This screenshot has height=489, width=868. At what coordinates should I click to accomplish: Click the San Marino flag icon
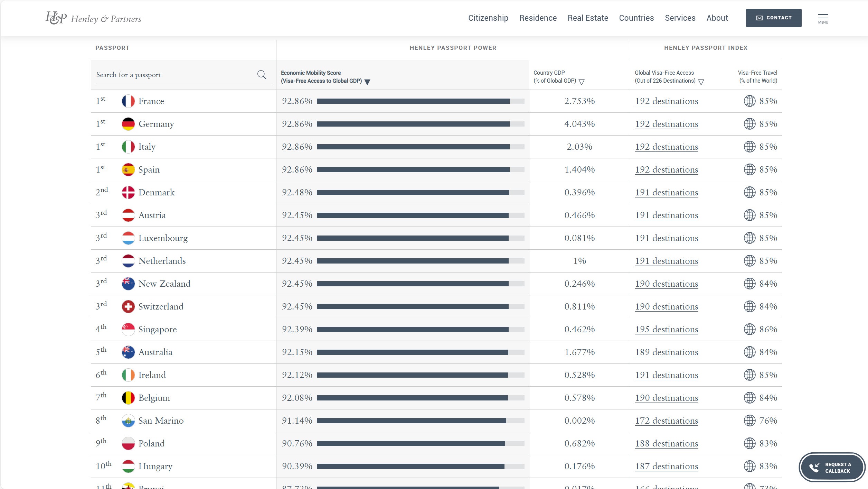[x=128, y=421]
